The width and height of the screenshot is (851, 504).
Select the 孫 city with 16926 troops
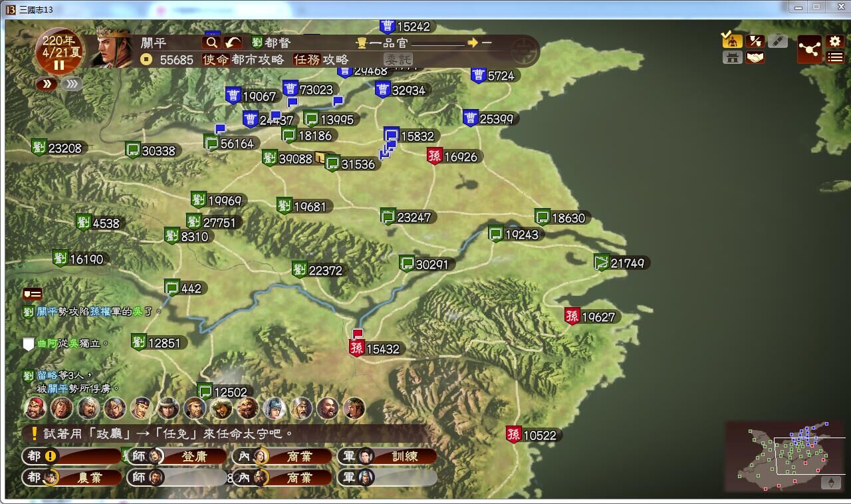pyautogui.click(x=453, y=156)
